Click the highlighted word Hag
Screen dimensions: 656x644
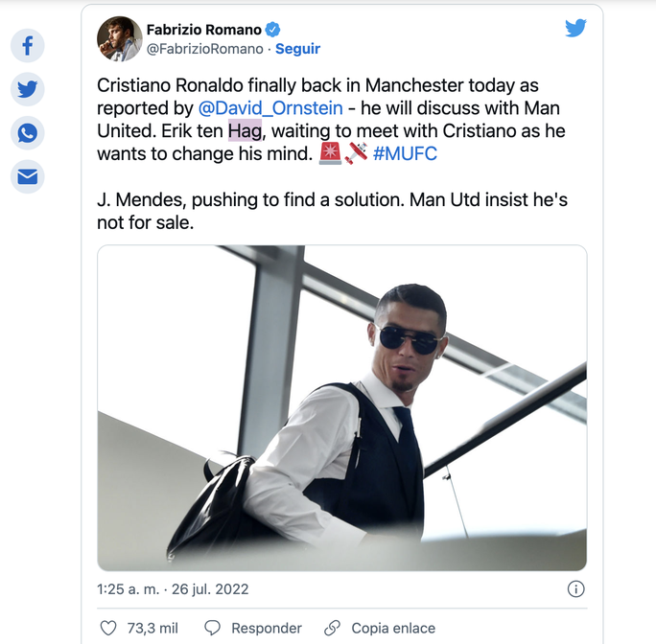pyautogui.click(x=245, y=131)
